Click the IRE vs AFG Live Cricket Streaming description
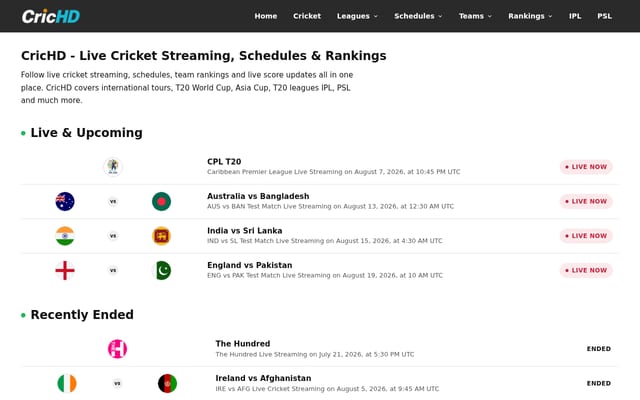The width and height of the screenshot is (640, 400). tap(327, 389)
